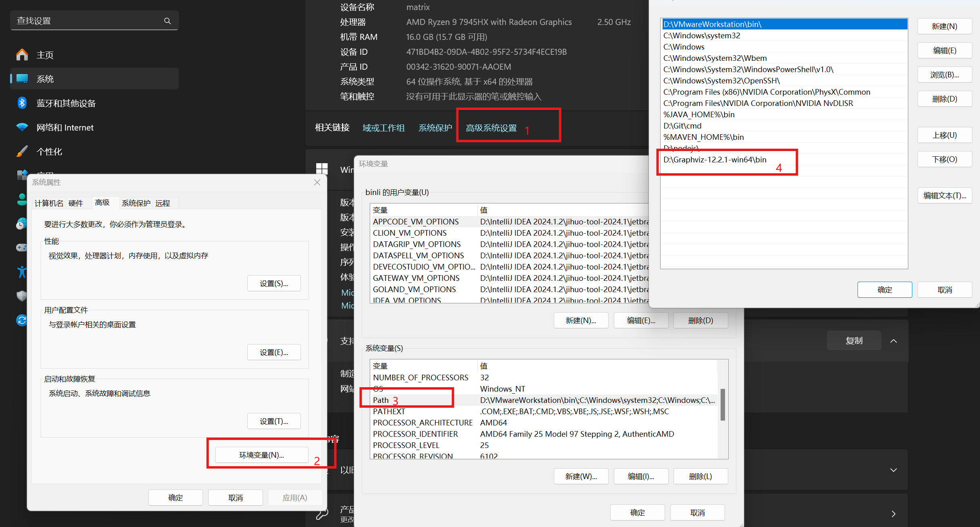
Task: Open Personalization (个性化) brush icon
Action: [x=22, y=151]
